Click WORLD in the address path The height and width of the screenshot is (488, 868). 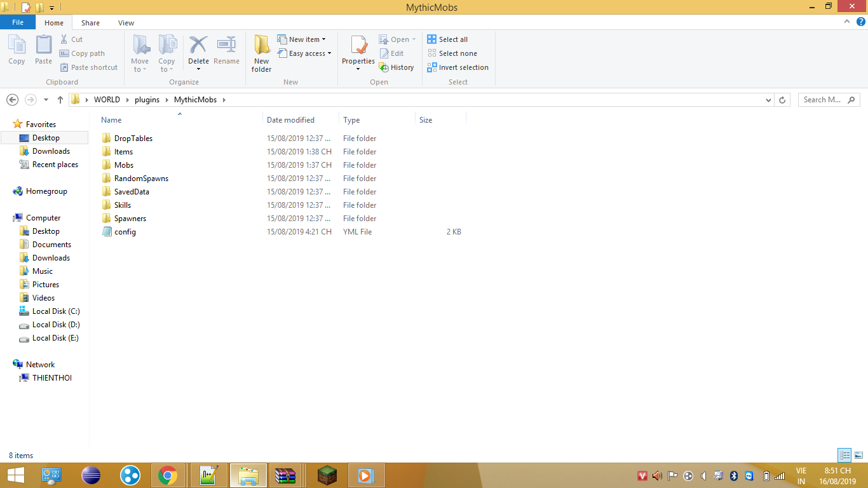tap(107, 100)
